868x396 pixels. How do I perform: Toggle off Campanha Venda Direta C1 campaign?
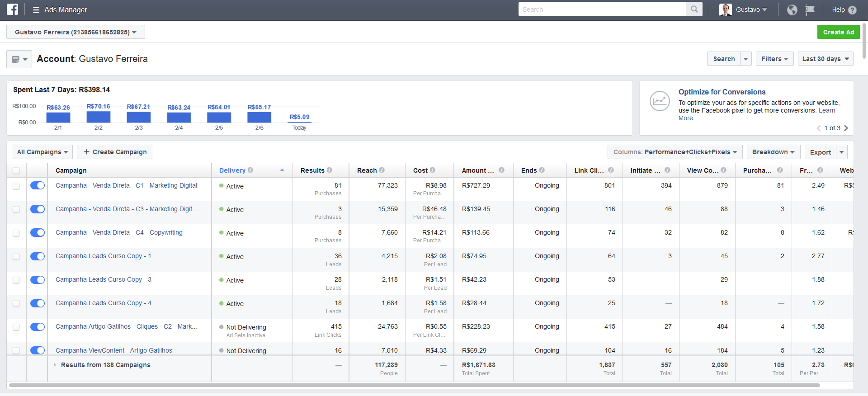pos(38,185)
